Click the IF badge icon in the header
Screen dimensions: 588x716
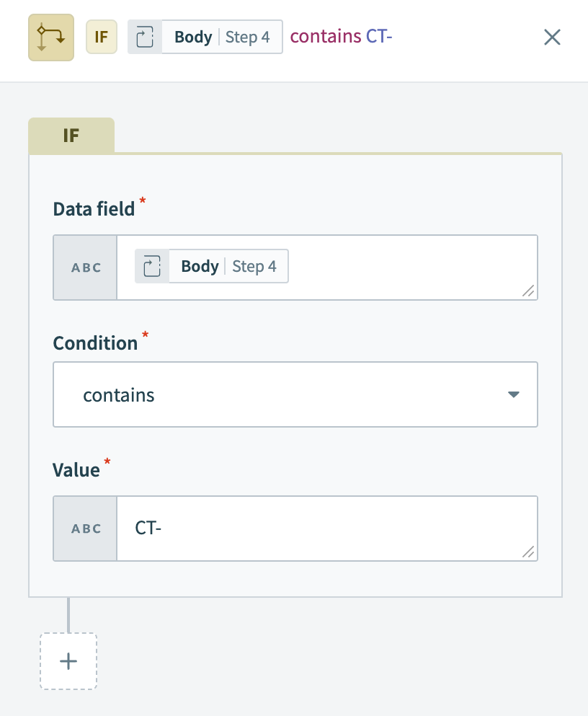coord(101,37)
